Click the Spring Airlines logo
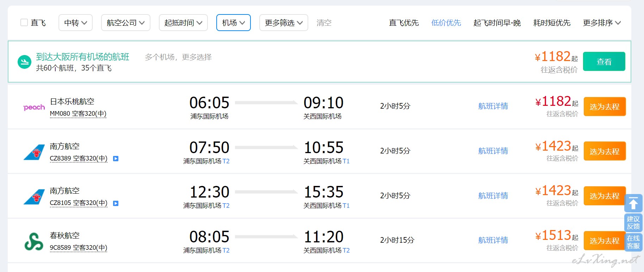Image resolution: width=644 pixels, height=272 pixels. pos(34,242)
